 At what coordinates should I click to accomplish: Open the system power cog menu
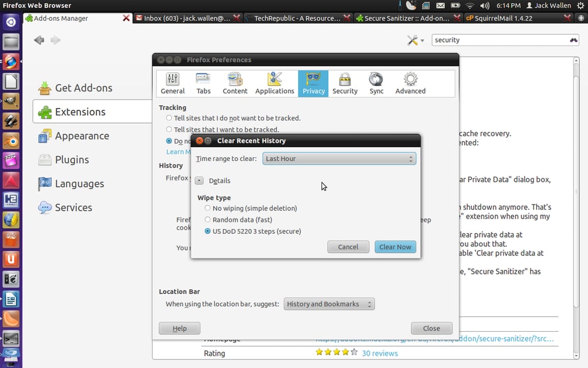[x=580, y=6]
